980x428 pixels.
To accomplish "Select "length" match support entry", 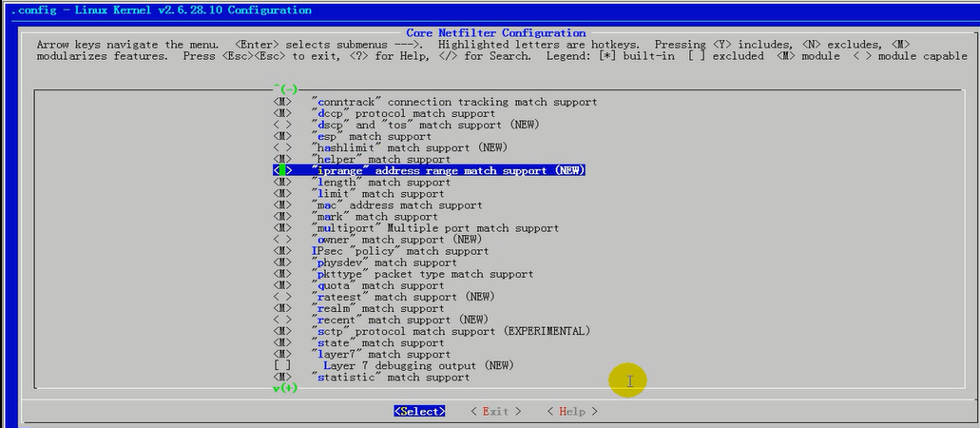I will tap(380, 182).
